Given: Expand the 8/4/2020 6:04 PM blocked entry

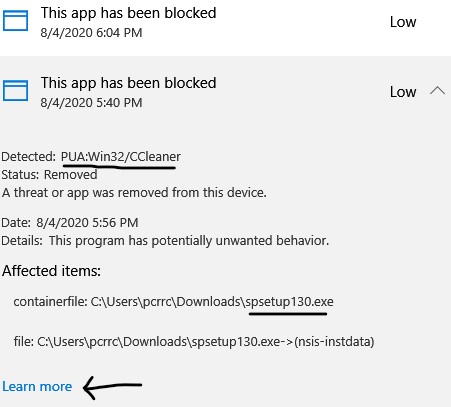Looking at the screenshot, I should tap(225, 22).
